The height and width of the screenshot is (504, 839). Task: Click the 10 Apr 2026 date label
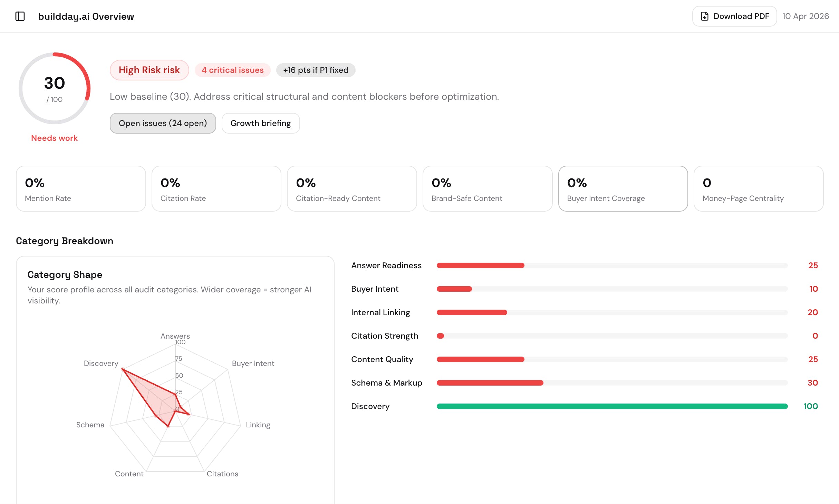[805, 16]
